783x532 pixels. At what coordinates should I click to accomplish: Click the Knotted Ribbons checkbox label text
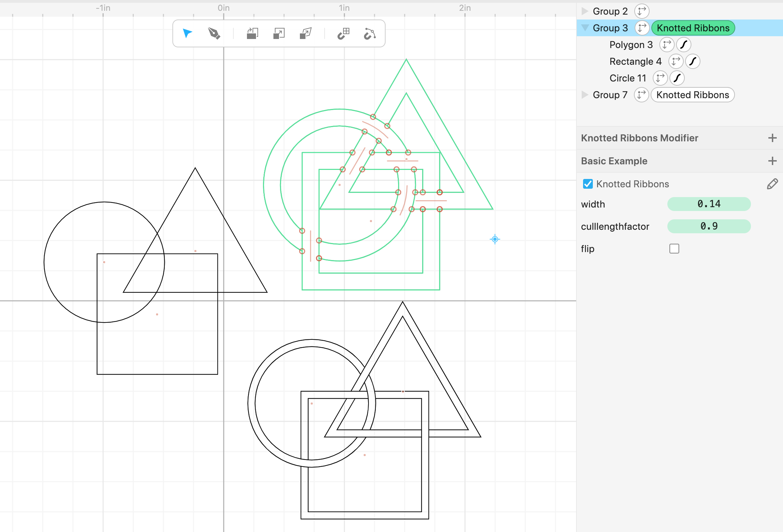click(633, 184)
